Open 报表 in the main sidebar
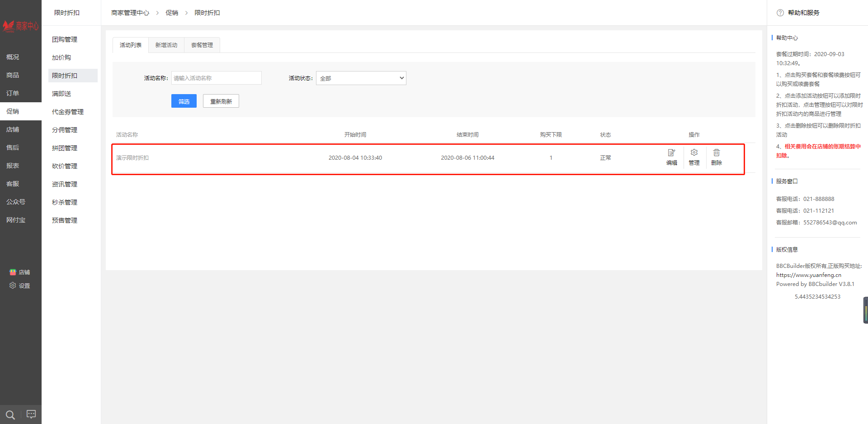 coord(21,166)
